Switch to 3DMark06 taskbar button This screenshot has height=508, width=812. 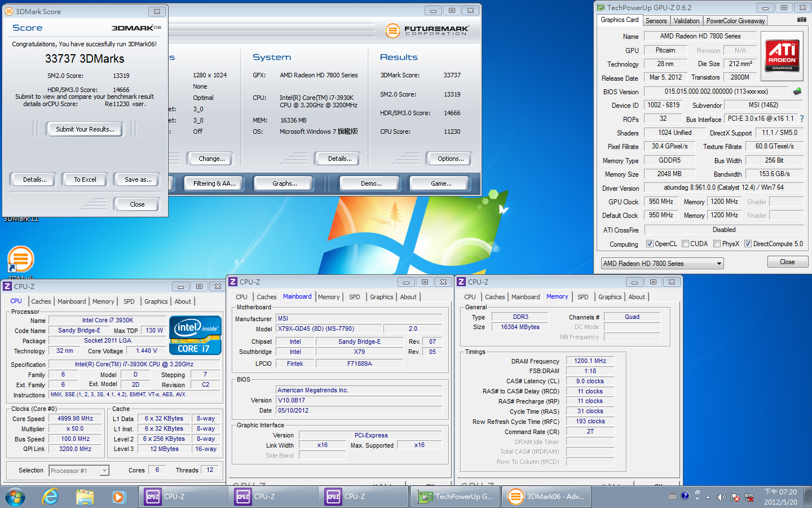point(546,497)
